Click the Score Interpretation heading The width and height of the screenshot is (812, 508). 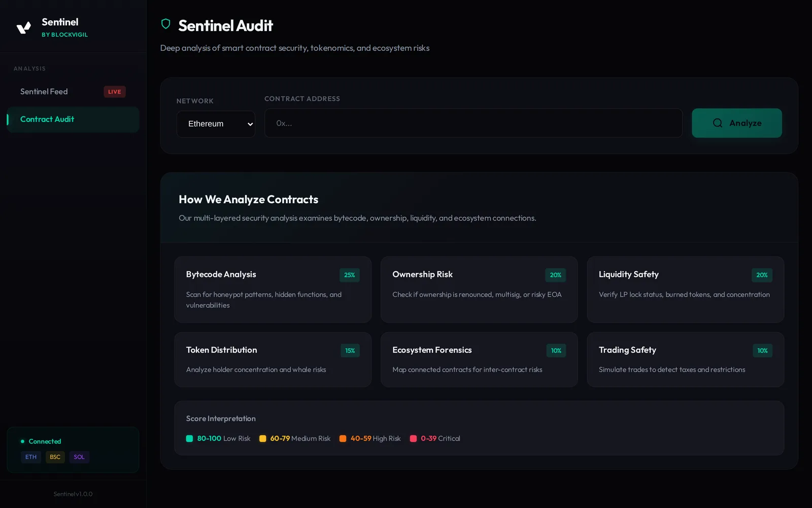tap(221, 419)
